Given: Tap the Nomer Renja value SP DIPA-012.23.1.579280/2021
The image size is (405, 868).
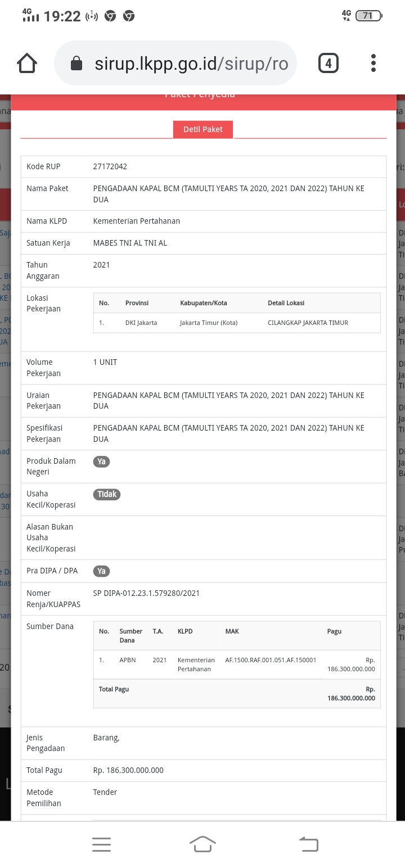Looking at the screenshot, I should [146, 593].
